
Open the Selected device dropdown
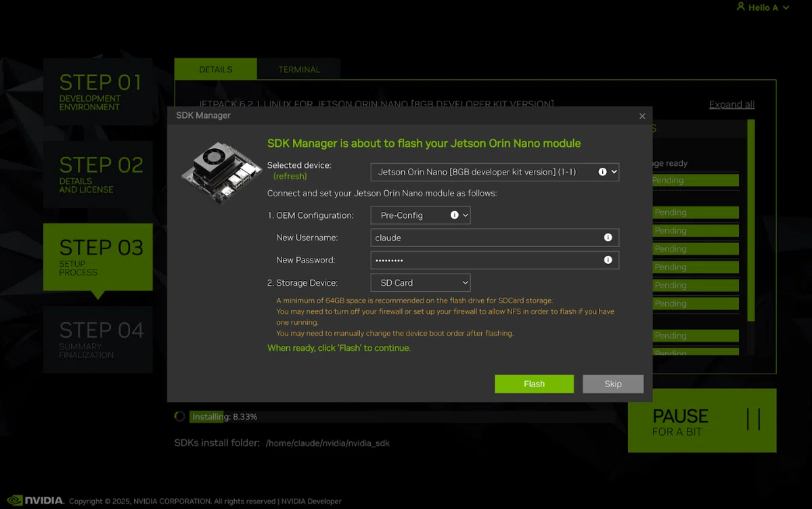click(x=495, y=172)
